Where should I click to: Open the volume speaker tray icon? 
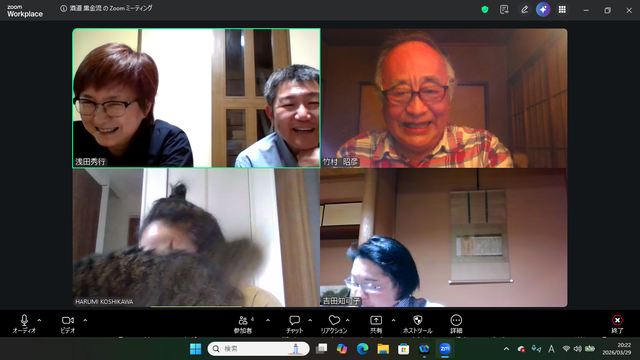point(578,349)
